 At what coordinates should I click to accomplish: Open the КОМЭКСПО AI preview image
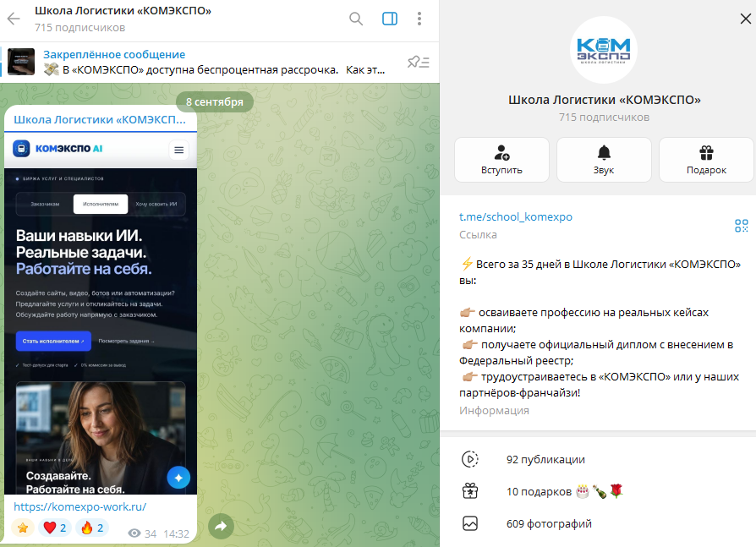click(x=101, y=314)
